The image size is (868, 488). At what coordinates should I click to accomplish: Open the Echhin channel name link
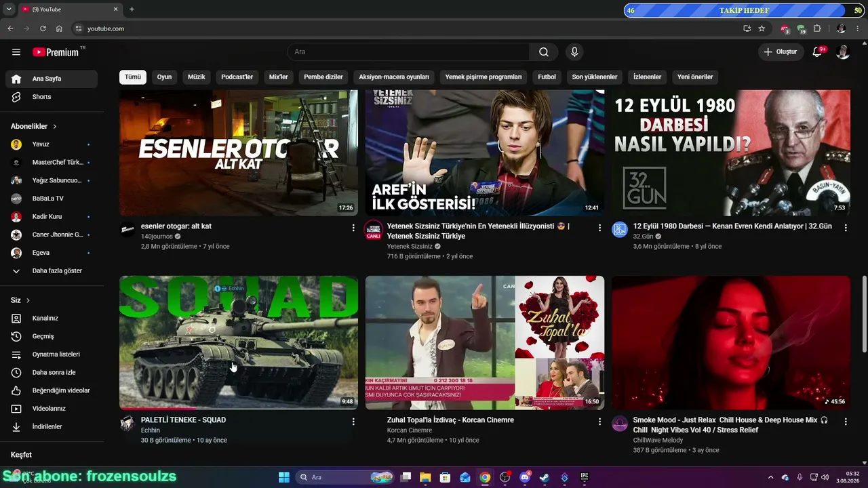point(151,430)
